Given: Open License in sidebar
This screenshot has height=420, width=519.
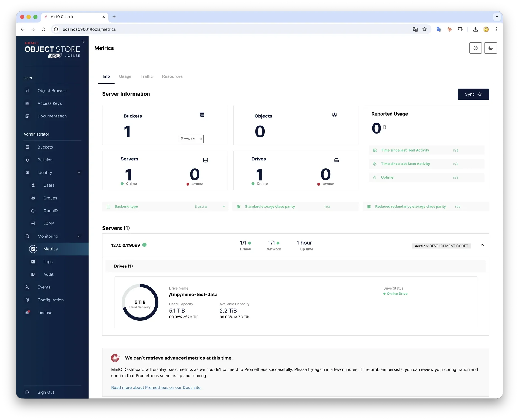Looking at the screenshot, I should (45, 313).
